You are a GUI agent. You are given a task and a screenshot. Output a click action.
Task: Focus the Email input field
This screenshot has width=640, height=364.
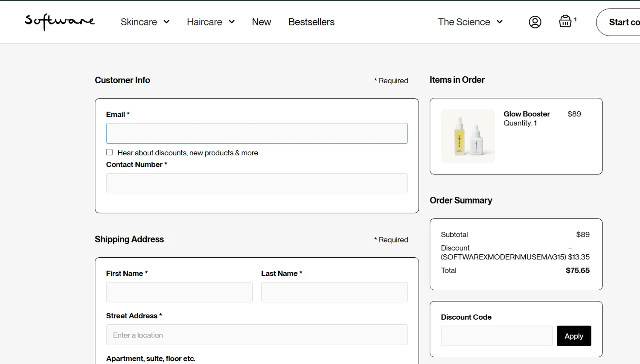pyautogui.click(x=257, y=134)
